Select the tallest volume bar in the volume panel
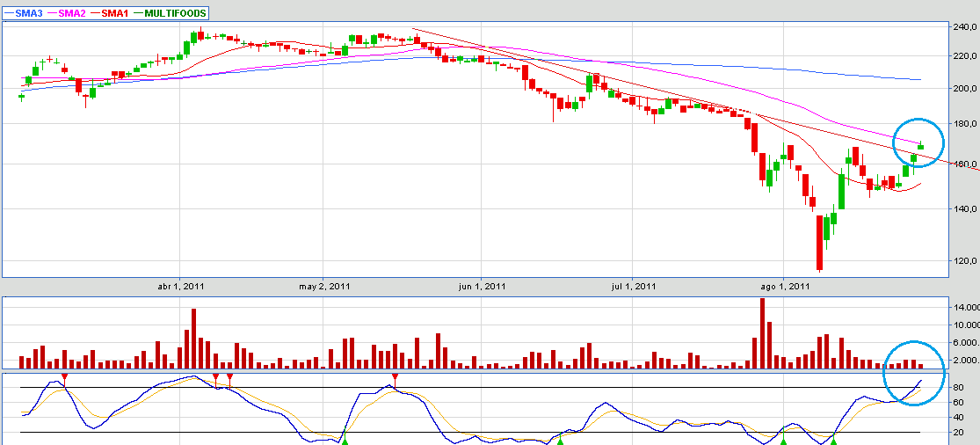The width and height of the screenshot is (980, 445). (762, 332)
